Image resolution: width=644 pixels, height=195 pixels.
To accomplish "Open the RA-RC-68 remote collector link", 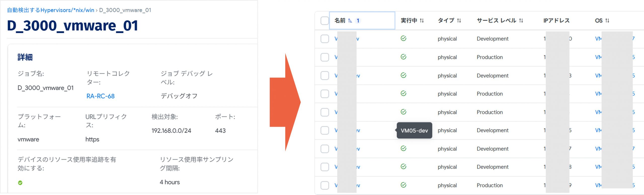I will pos(100,96).
